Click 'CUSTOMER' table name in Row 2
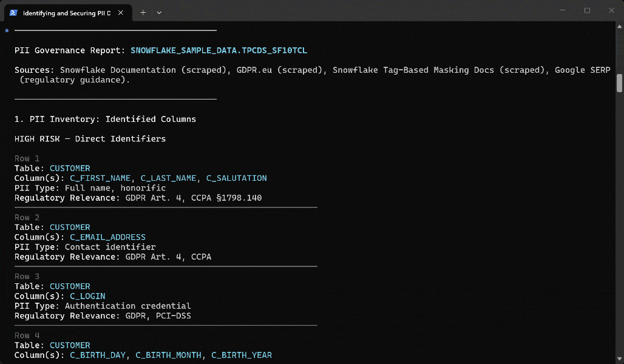 tap(70, 227)
